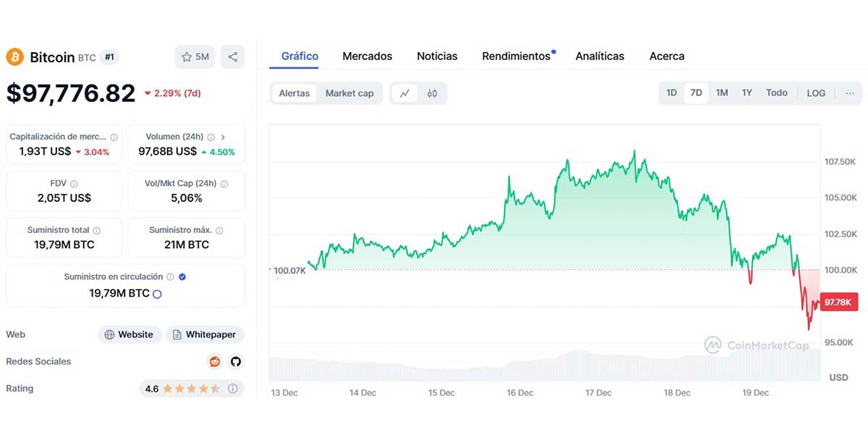Screen dimensions: 868x434
Task: Click the volume bars area under chart
Action: tap(545, 365)
